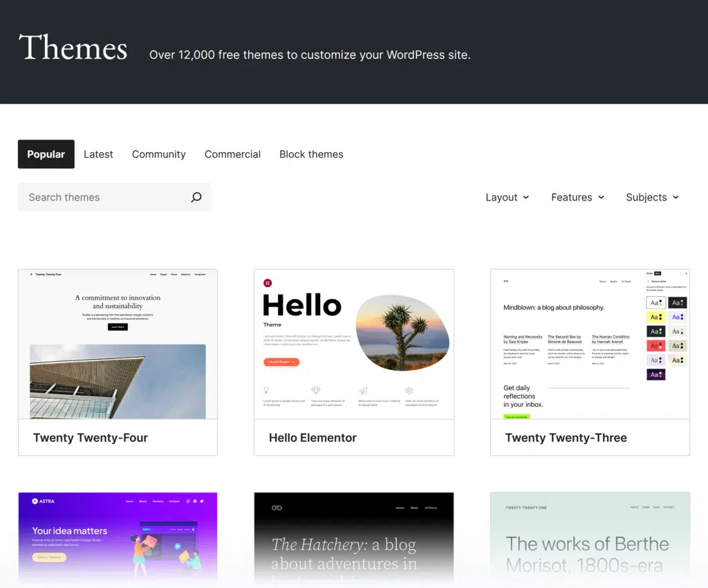Screen dimensions: 708x588
Task: Open the Twenty Twenty-Three theme screenshot
Action: pos(590,344)
